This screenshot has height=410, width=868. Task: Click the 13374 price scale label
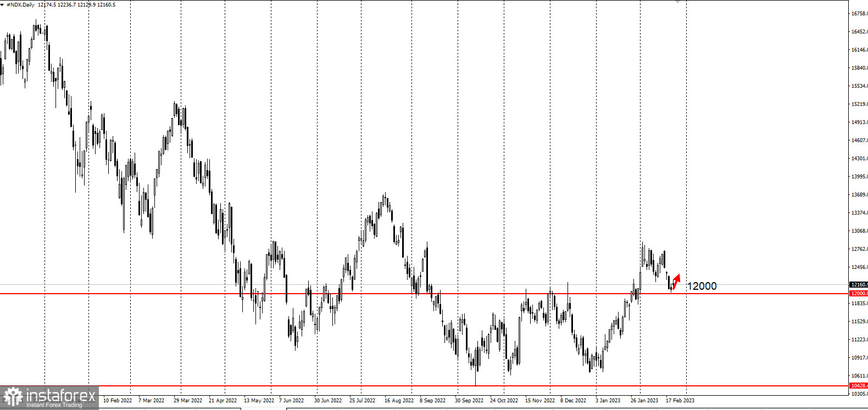pyautogui.click(x=860, y=213)
